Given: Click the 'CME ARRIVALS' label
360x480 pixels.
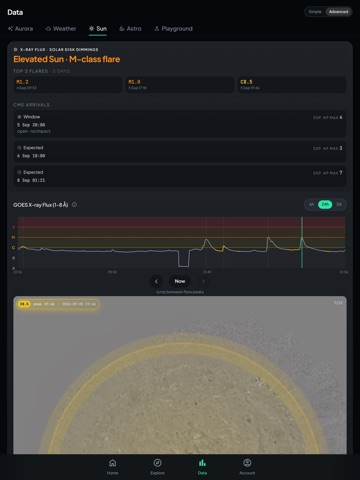Looking at the screenshot, I should click(x=31, y=105).
